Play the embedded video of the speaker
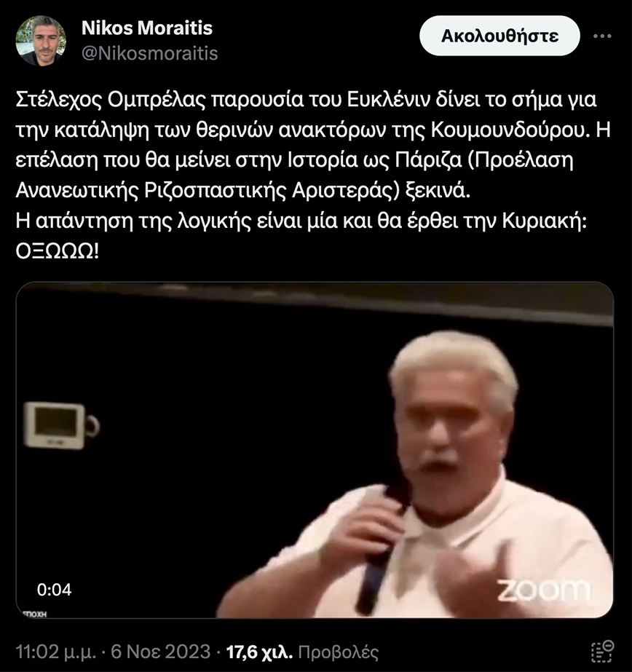This screenshot has height=672, width=632. tap(315, 450)
